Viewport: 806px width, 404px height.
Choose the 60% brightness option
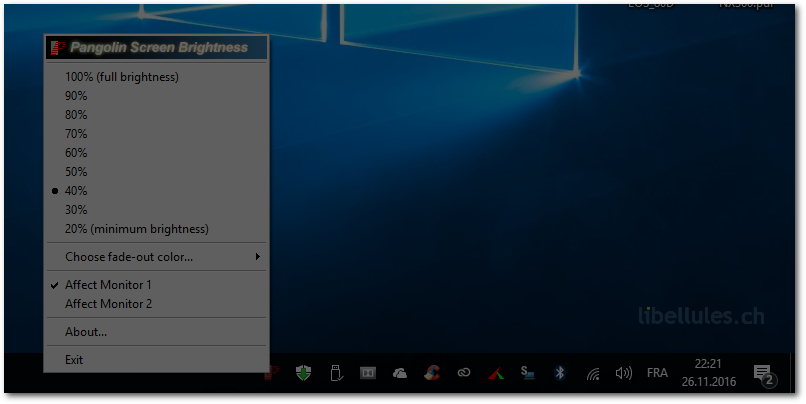157,153
